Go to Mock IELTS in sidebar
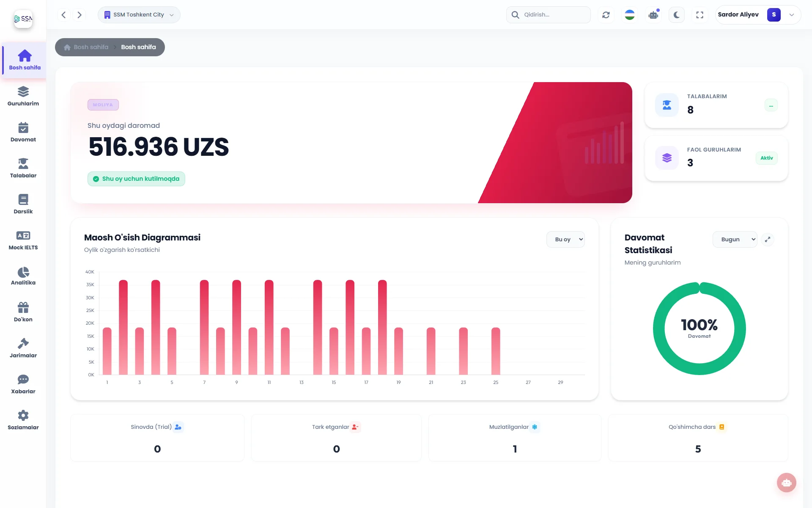The height and width of the screenshot is (508, 812). (23, 240)
